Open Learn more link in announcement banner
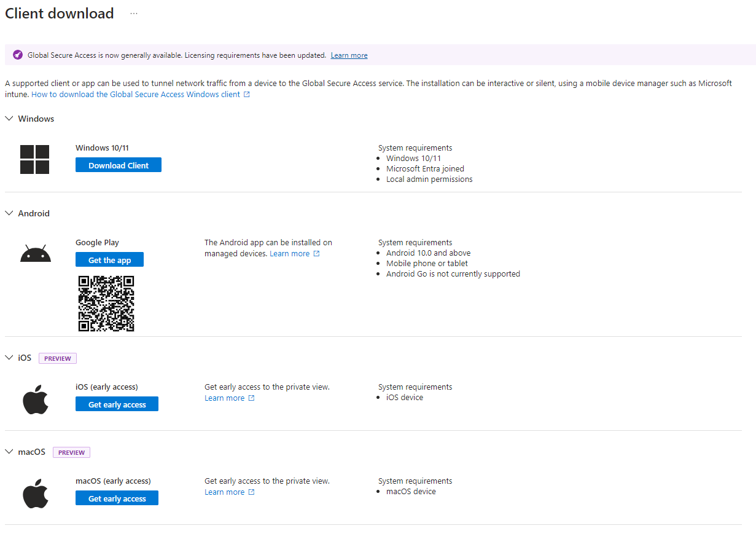 pos(349,55)
